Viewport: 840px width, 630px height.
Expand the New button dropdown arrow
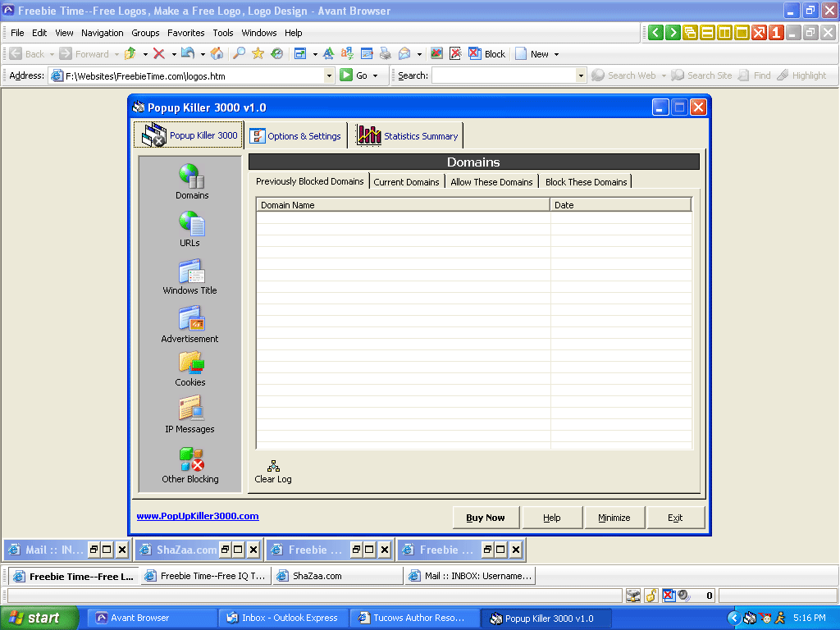point(557,54)
